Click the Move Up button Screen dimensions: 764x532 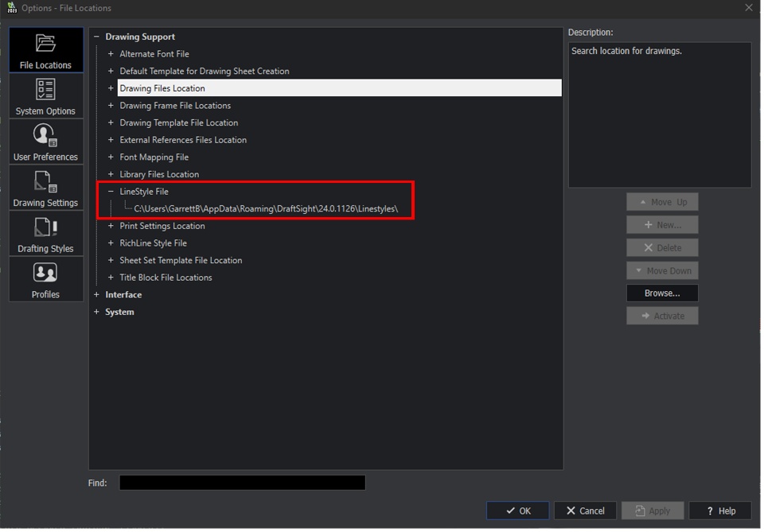(x=662, y=202)
